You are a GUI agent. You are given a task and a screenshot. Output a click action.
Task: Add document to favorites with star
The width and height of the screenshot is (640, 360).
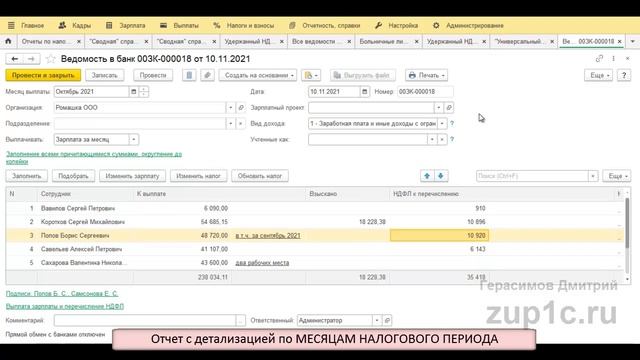51,59
